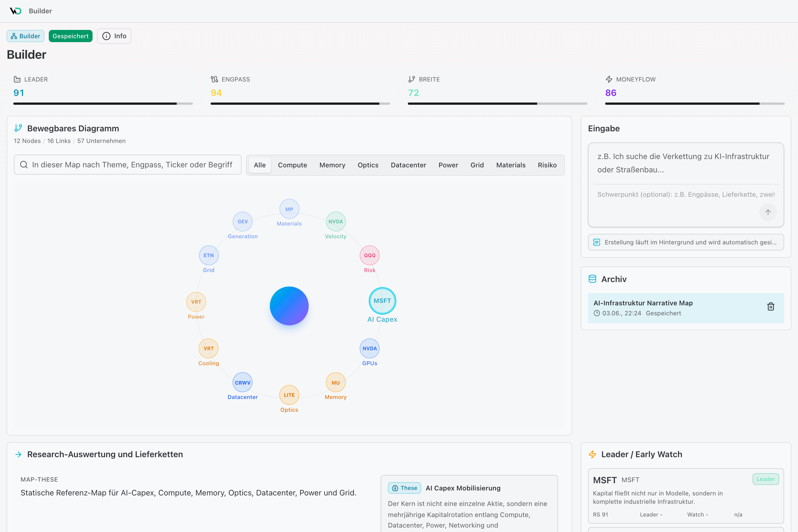Click the MU Memory node
The height and width of the screenshot is (532, 798).
[336, 383]
